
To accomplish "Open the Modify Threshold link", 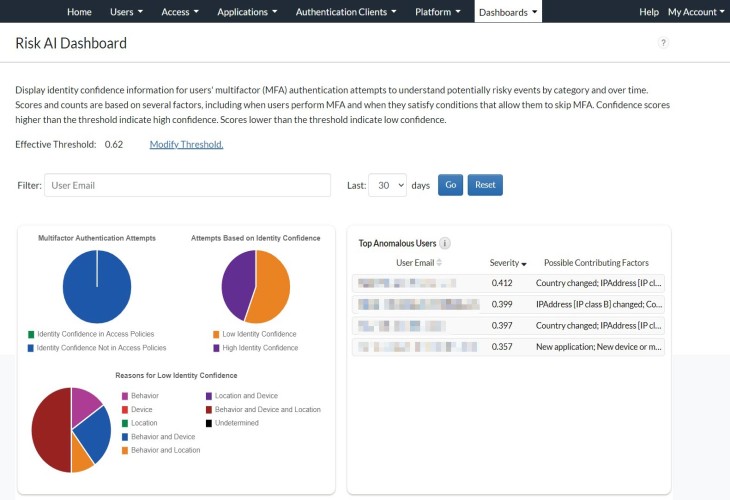I will (186, 144).
